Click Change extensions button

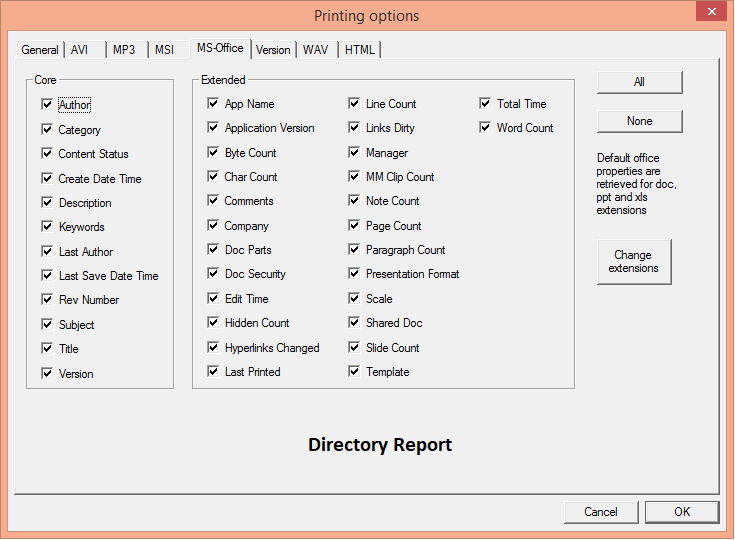(x=634, y=262)
